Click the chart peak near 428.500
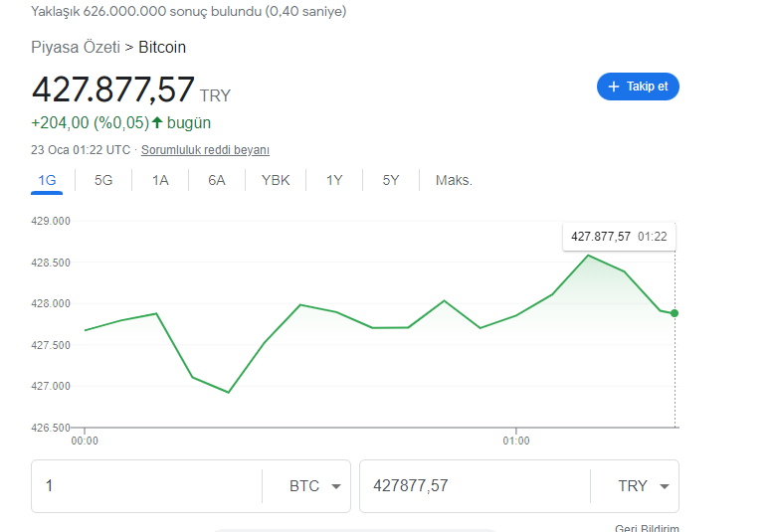 click(x=588, y=256)
